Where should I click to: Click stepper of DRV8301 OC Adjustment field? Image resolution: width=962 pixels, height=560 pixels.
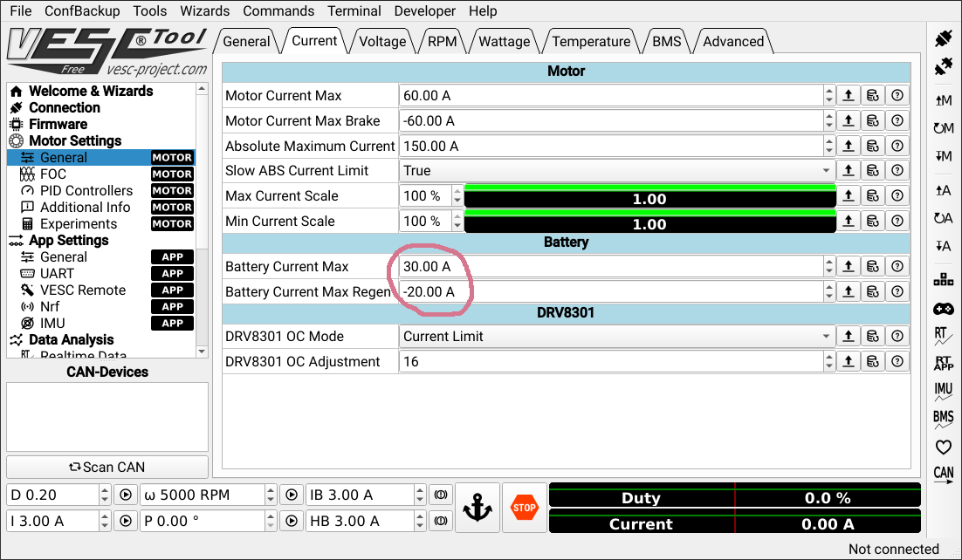pos(828,361)
